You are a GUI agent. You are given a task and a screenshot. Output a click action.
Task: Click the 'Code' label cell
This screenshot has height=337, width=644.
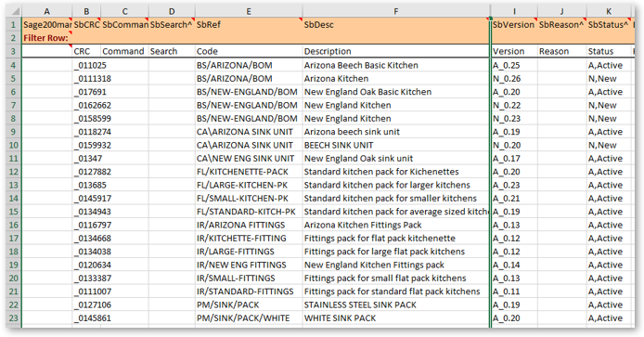(249, 51)
